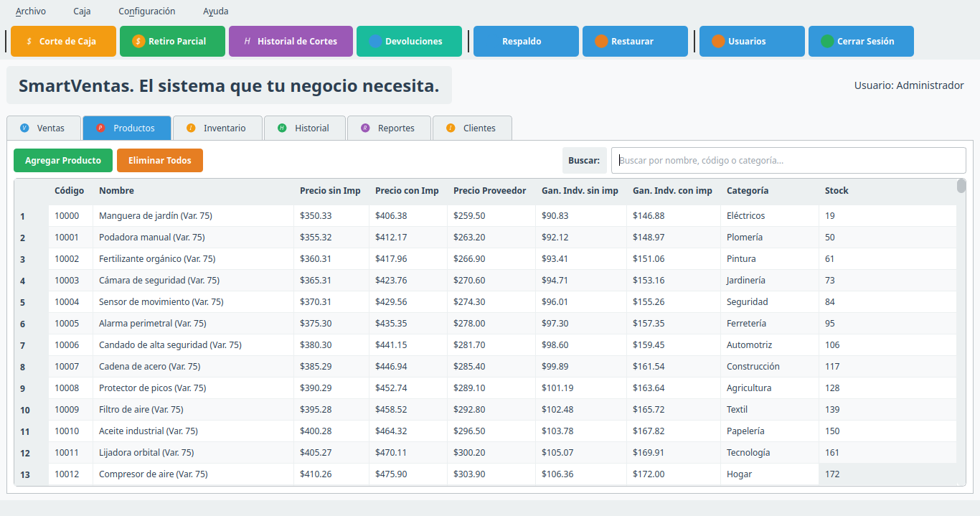Open the Caja menu
Viewport: 980px width, 516px height.
(82, 11)
